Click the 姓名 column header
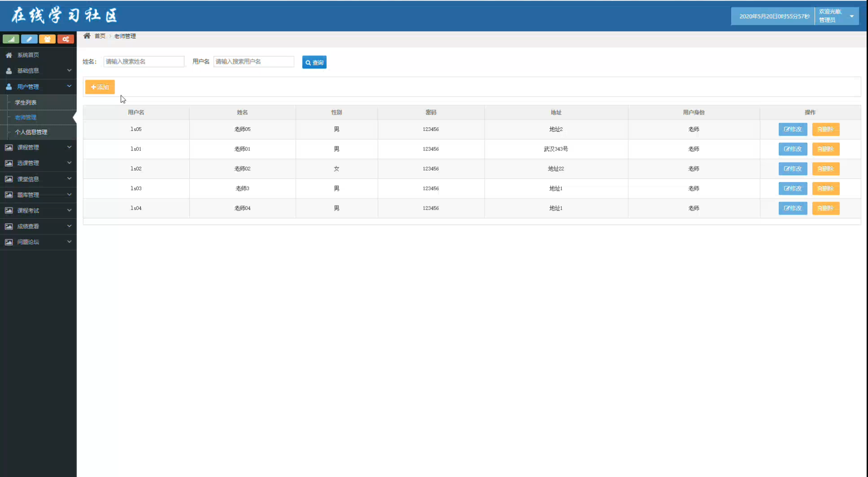 pos(242,112)
